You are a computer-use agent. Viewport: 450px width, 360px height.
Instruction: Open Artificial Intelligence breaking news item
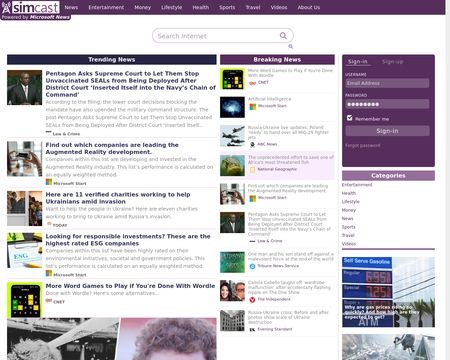269,99
